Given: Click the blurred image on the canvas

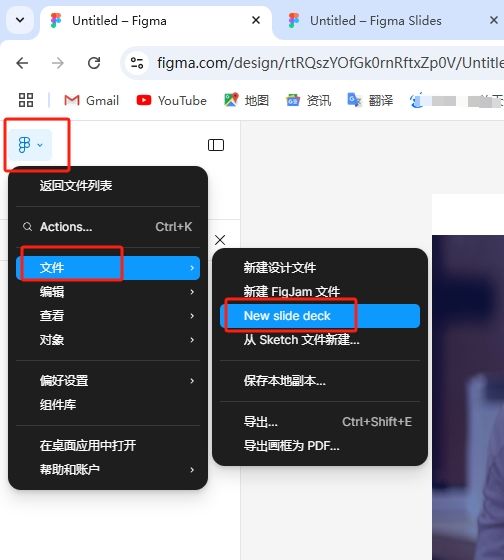Looking at the screenshot, I should 468,397.
